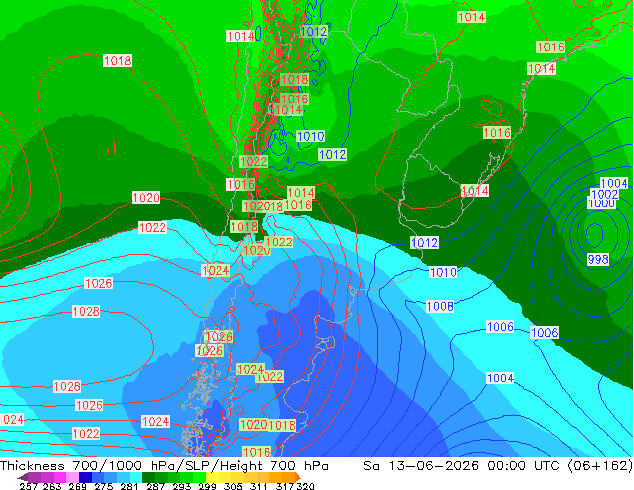Click legend value 311
The image size is (634, 490).
(x=259, y=486)
